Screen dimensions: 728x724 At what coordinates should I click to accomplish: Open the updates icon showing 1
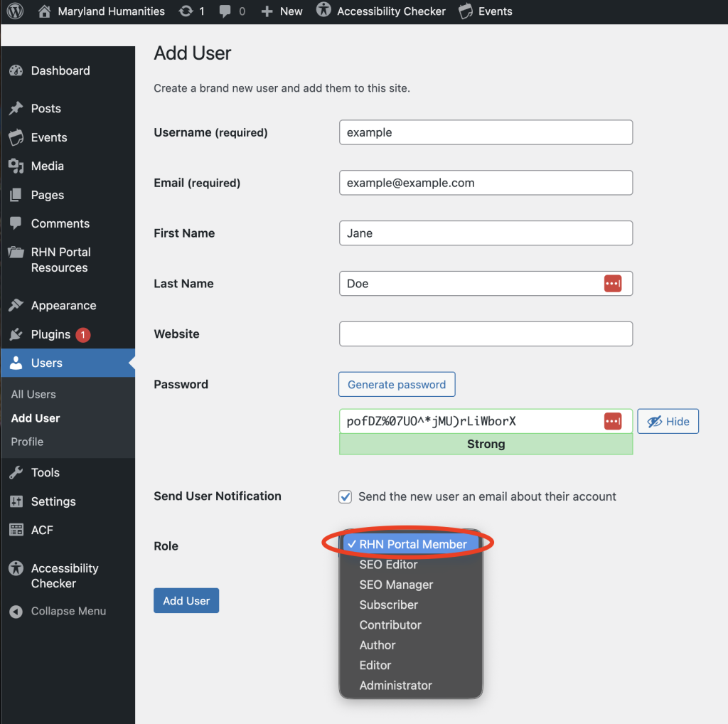[x=186, y=11]
